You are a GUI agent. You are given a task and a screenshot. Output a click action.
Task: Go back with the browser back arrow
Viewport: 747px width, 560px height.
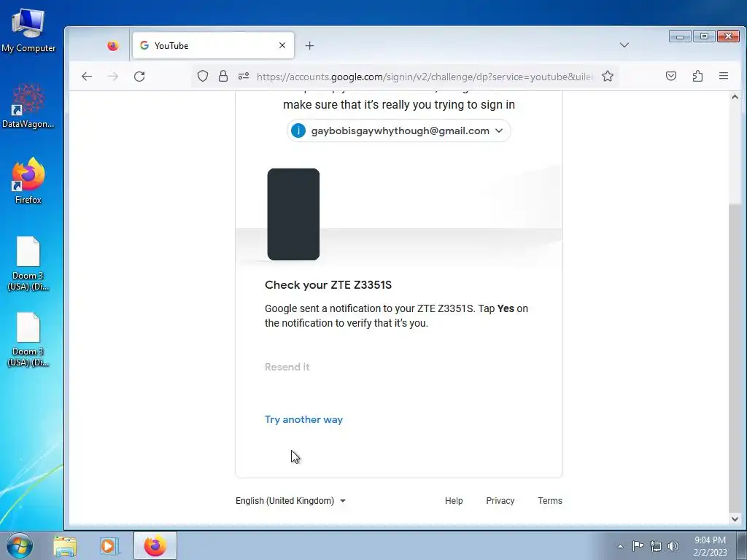[x=86, y=76]
